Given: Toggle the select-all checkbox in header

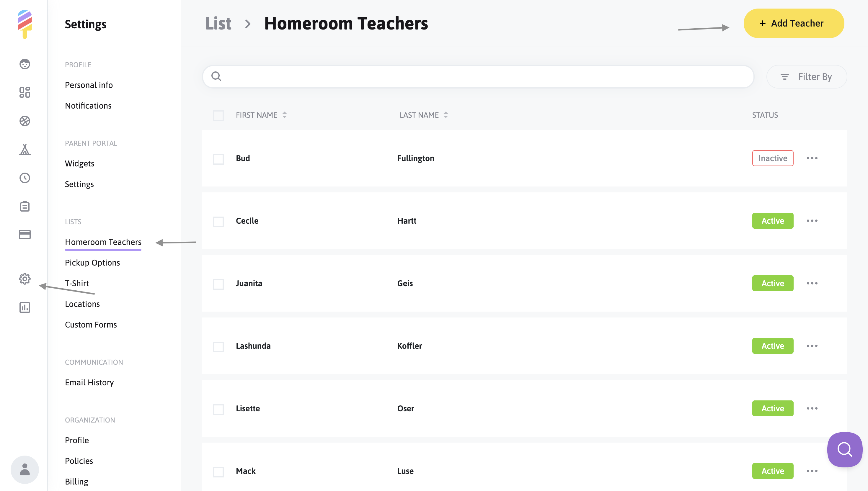Looking at the screenshot, I should tap(218, 115).
